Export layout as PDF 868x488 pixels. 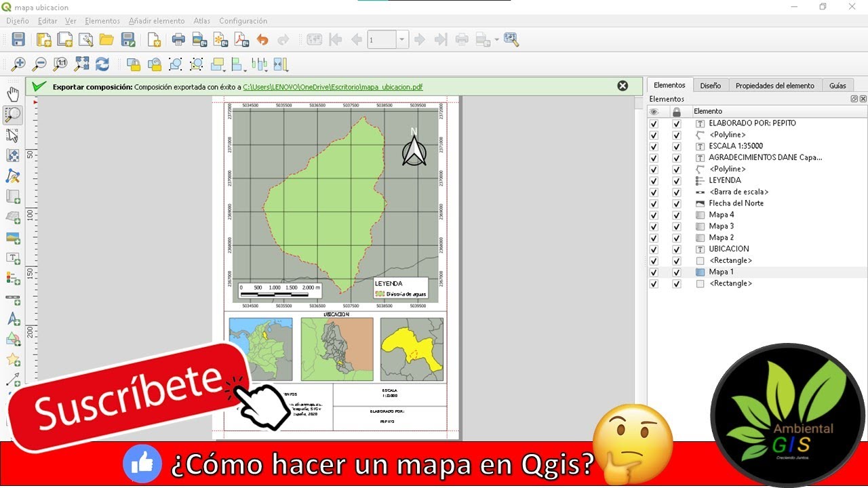coord(241,39)
